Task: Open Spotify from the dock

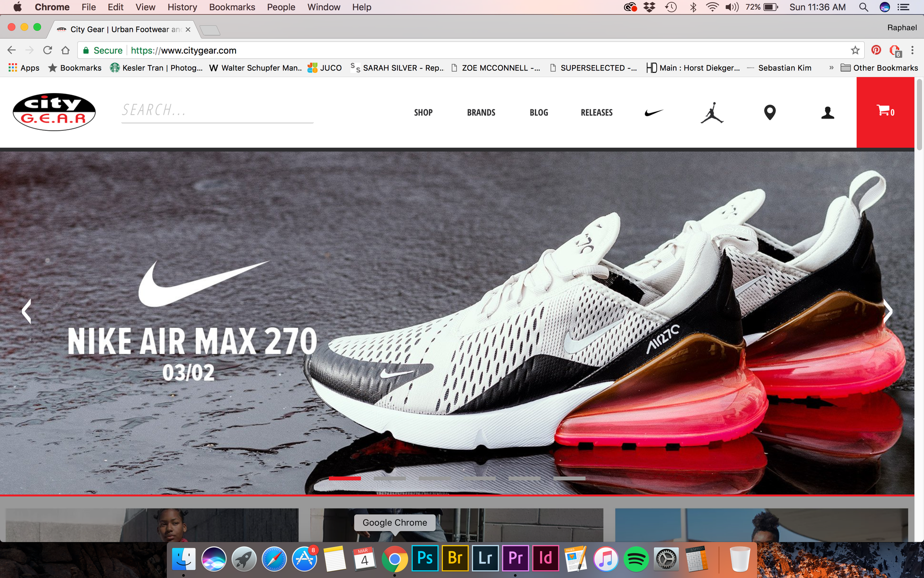Action: 636,559
